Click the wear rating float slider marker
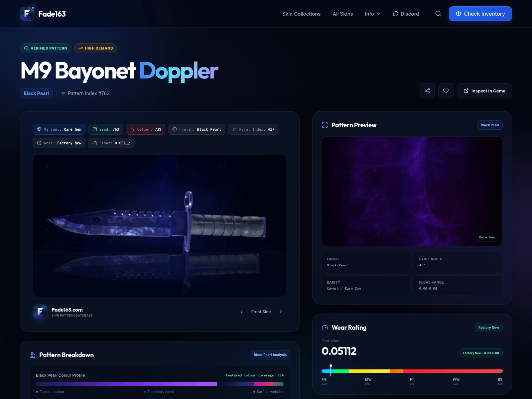 [331, 370]
